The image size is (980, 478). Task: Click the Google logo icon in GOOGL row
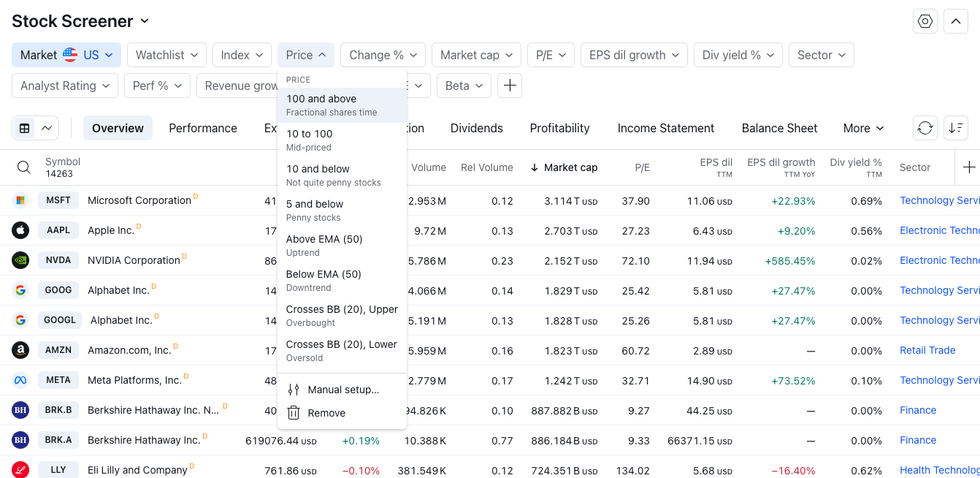20,320
